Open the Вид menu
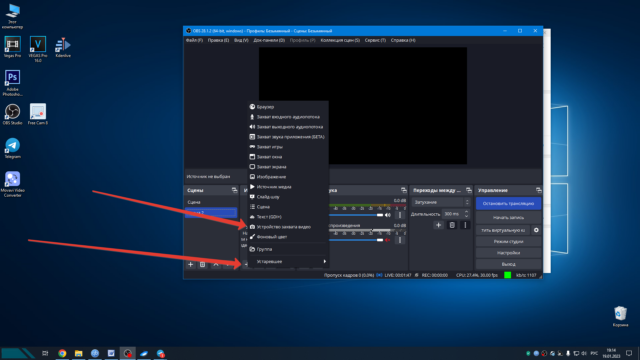The height and width of the screenshot is (360, 640). (241, 40)
